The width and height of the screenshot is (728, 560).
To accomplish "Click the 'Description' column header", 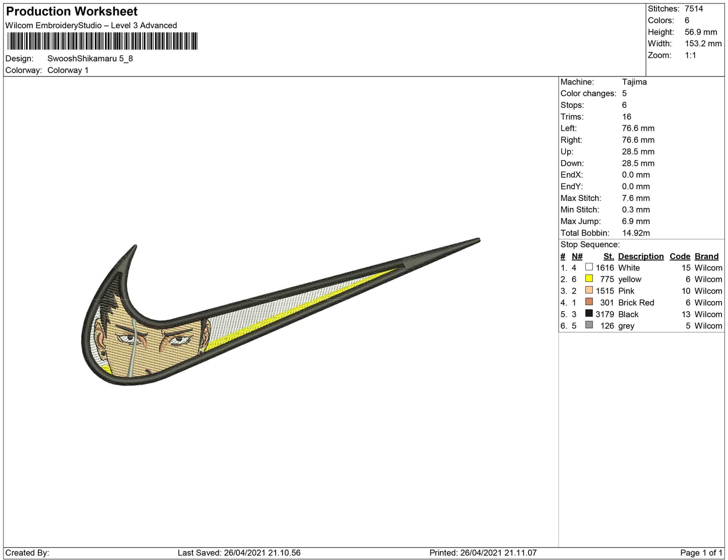I will coord(641,256).
